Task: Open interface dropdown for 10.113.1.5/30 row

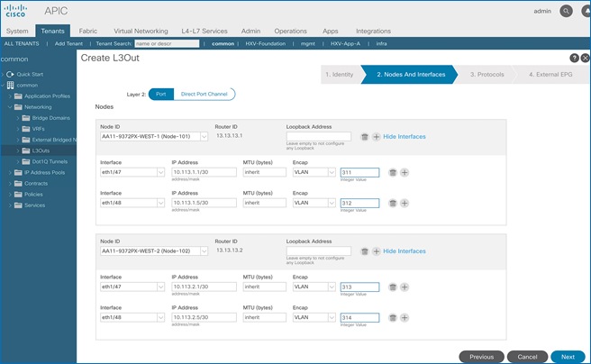Action: 160,203
